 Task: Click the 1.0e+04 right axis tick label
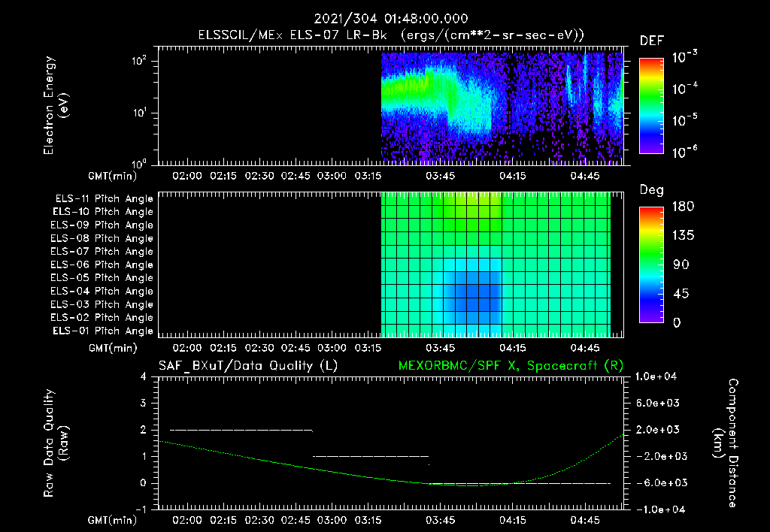click(656, 376)
